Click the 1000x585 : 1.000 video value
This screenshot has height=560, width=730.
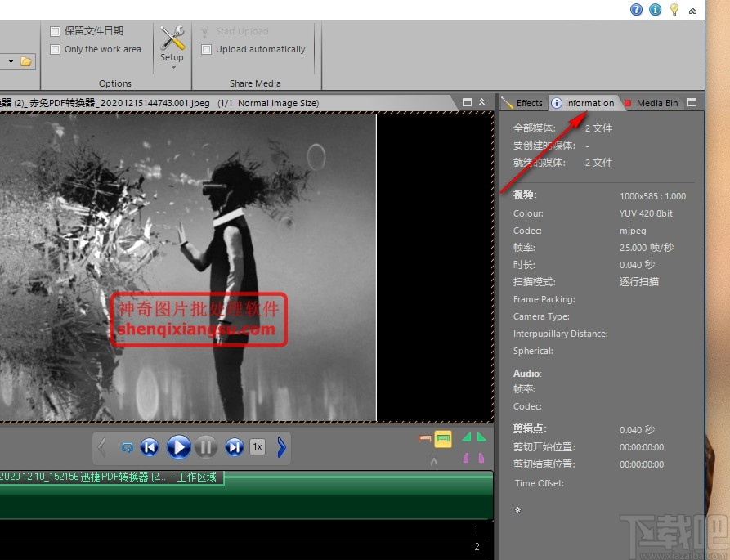click(652, 196)
